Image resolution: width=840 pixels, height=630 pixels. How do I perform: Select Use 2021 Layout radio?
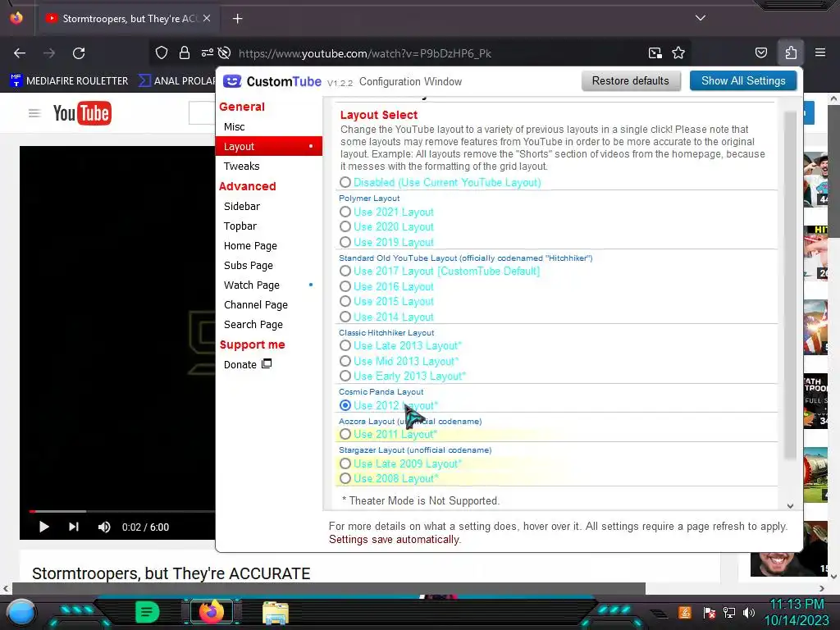345,212
